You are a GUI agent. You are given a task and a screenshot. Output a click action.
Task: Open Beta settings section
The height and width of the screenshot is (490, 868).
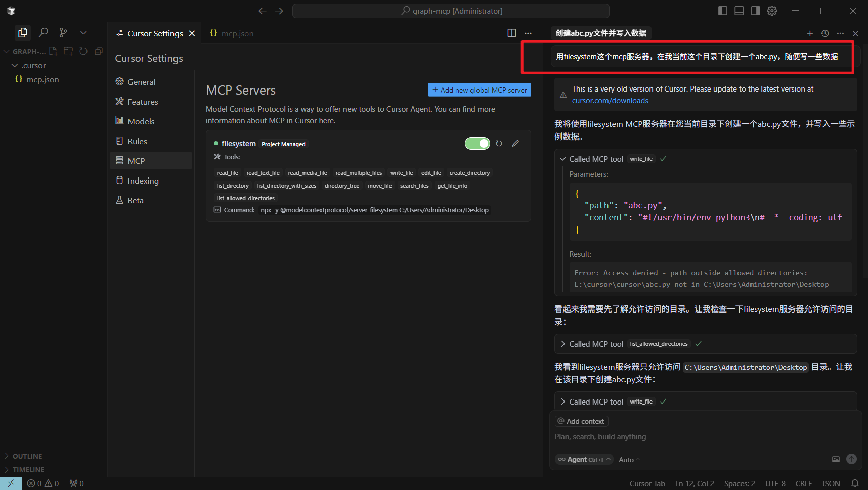click(x=151, y=200)
